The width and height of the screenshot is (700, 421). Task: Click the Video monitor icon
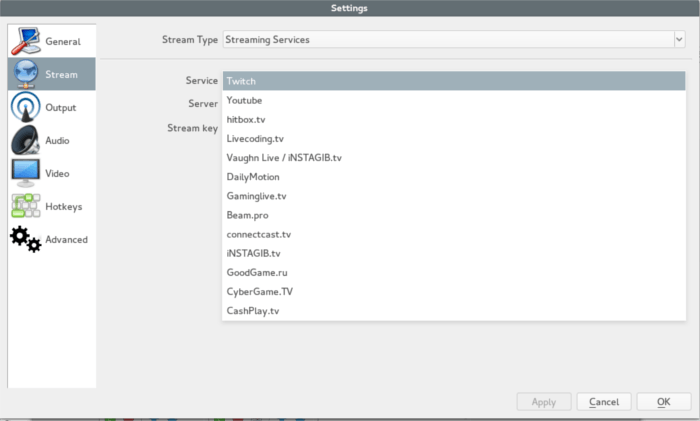click(25, 173)
